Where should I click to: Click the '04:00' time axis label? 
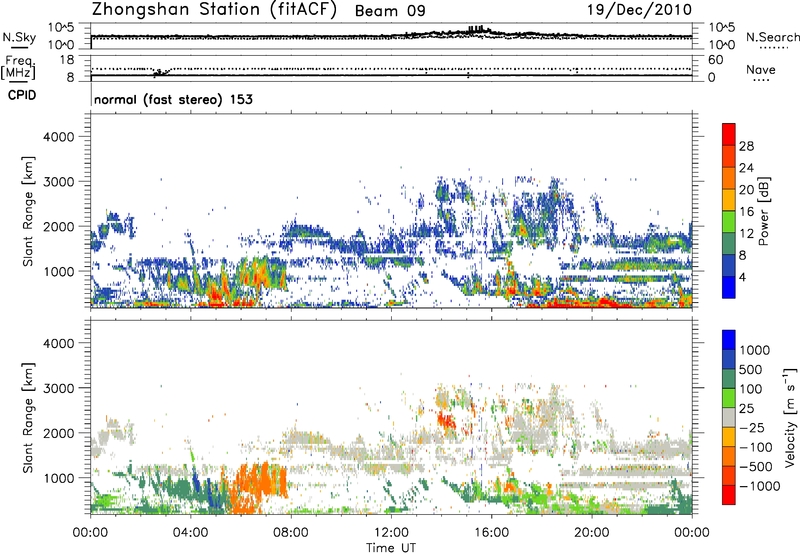tap(190, 533)
